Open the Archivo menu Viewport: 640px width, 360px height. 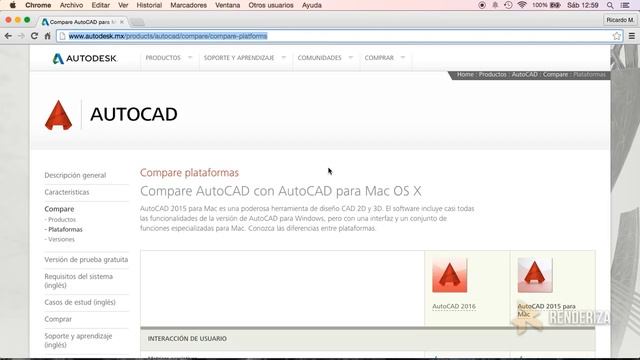[71, 5]
